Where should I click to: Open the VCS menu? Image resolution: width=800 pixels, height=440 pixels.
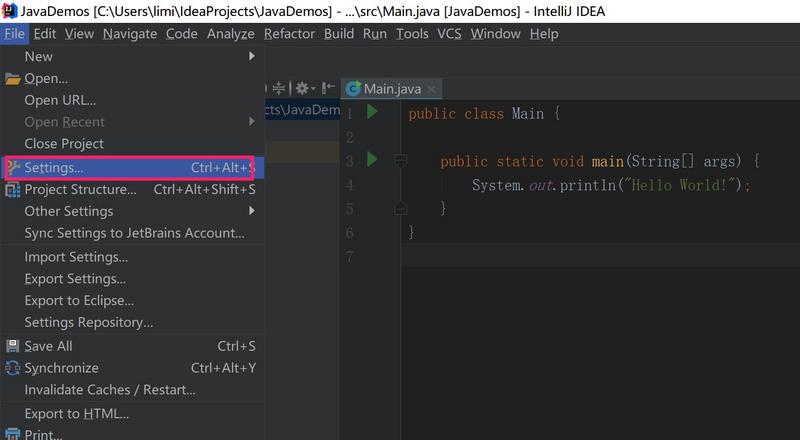[449, 34]
